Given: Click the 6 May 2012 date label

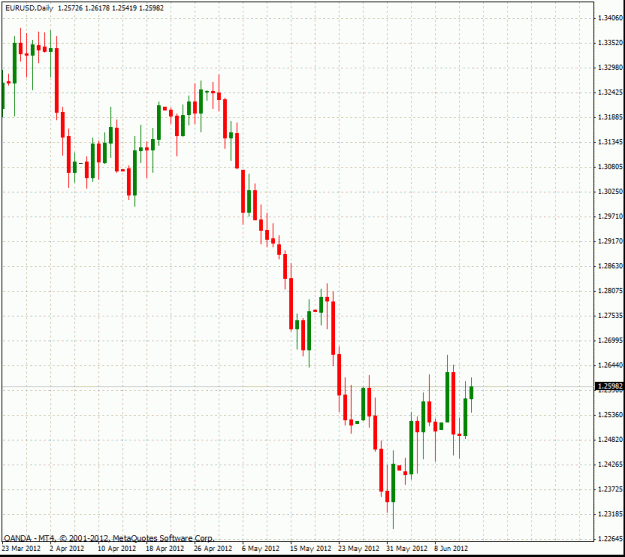Looking at the screenshot, I should 261,548.
